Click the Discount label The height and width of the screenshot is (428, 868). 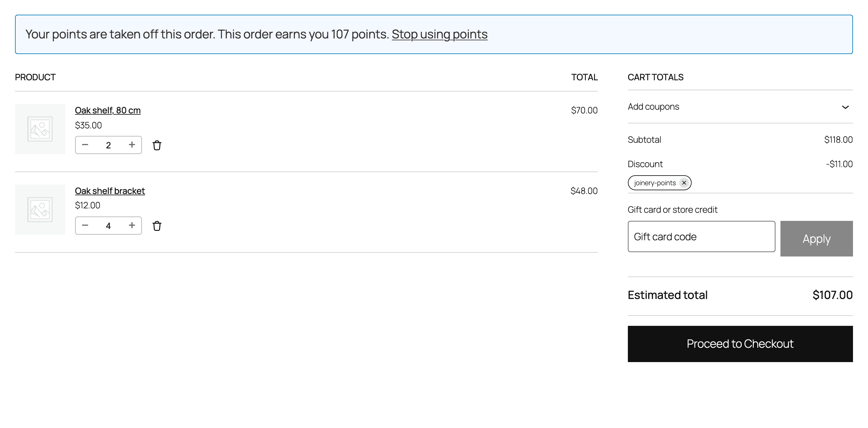tap(645, 164)
